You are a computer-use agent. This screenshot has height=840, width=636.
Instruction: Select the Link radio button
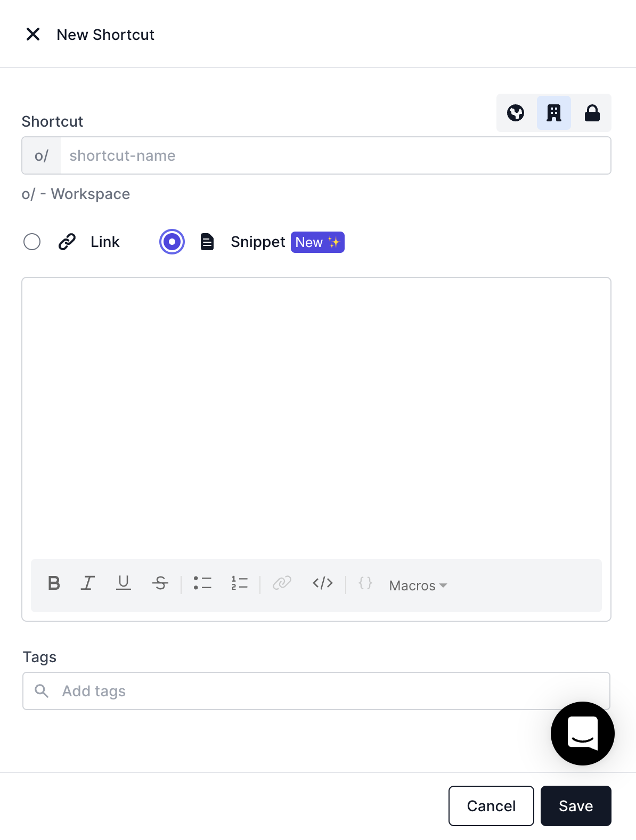[x=32, y=242]
